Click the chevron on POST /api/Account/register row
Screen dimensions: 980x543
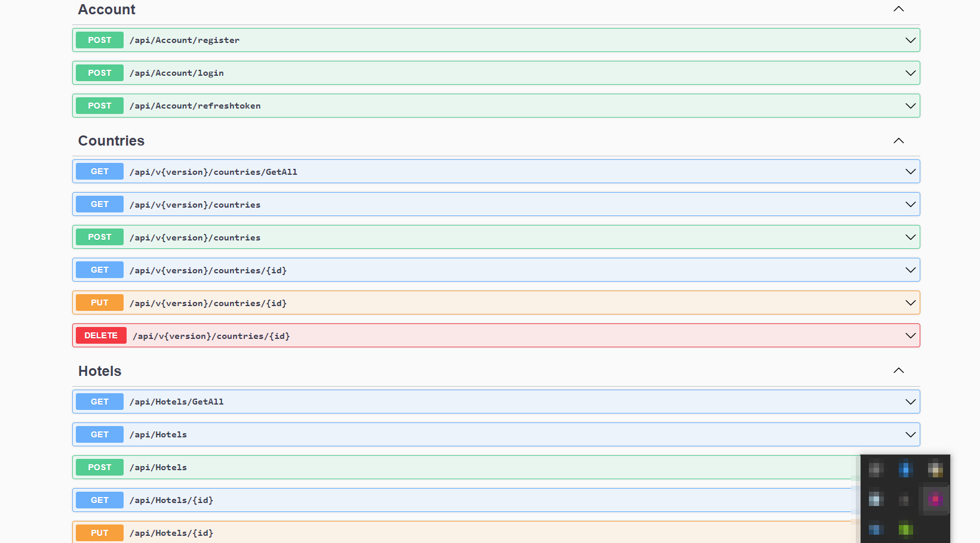coord(910,40)
